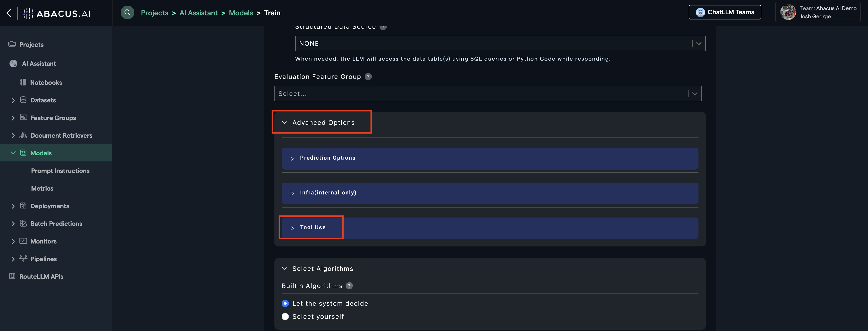This screenshot has height=331, width=868.
Task: Click the search magnifier icon
Action: (127, 13)
